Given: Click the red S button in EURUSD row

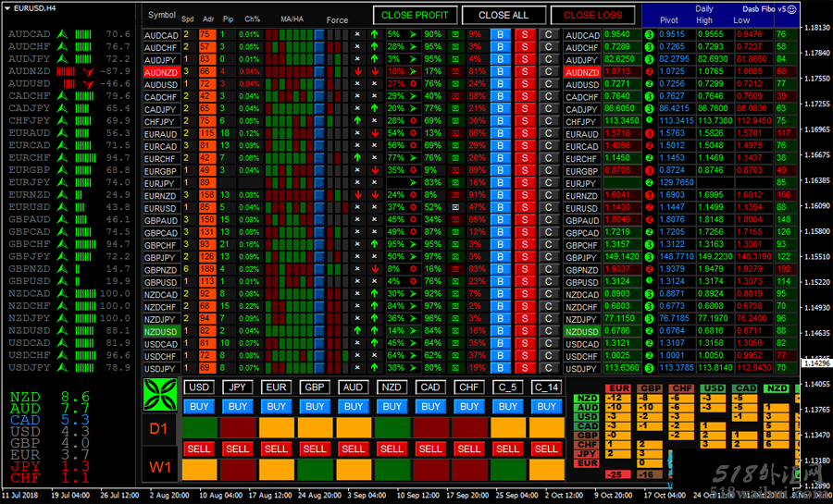Looking at the screenshot, I should [x=525, y=207].
